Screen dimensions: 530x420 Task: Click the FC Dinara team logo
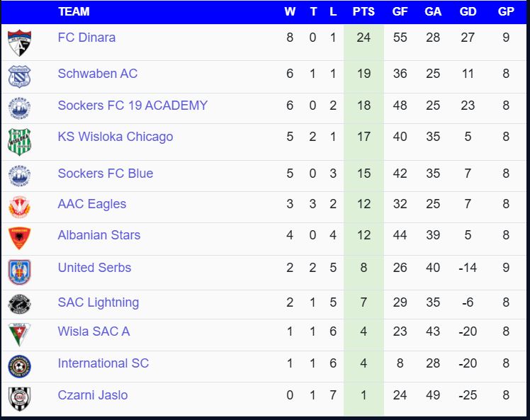[19, 42]
